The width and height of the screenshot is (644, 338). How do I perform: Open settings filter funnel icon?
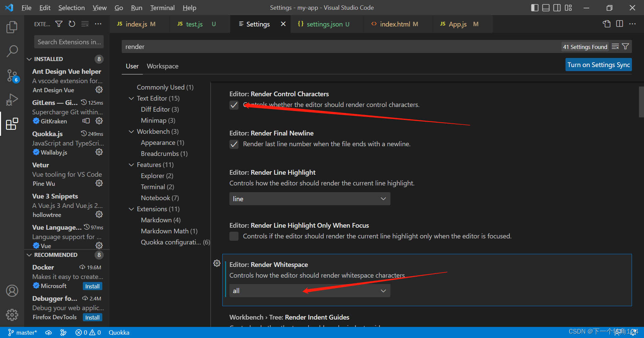[625, 47]
